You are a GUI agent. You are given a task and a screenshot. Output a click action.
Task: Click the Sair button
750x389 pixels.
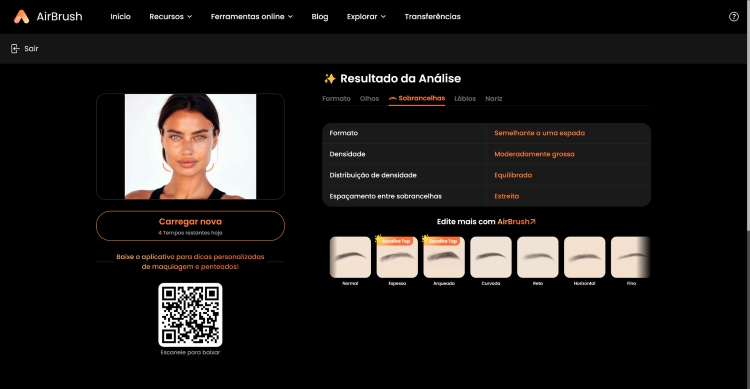pyautogui.click(x=24, y=48)
